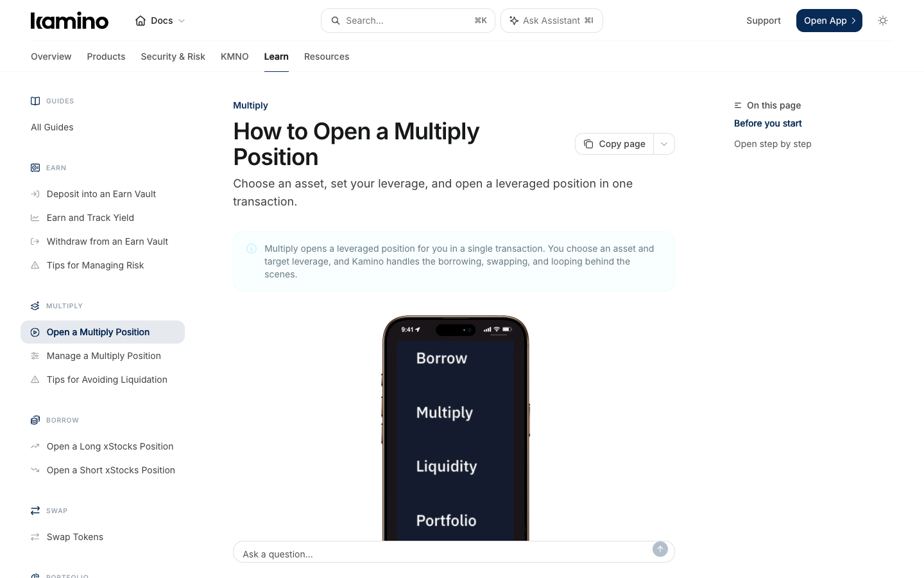The image size is (924, 578).
Task: Click the Tips for Managing Risk warning icon
Action: coord(35,265)
